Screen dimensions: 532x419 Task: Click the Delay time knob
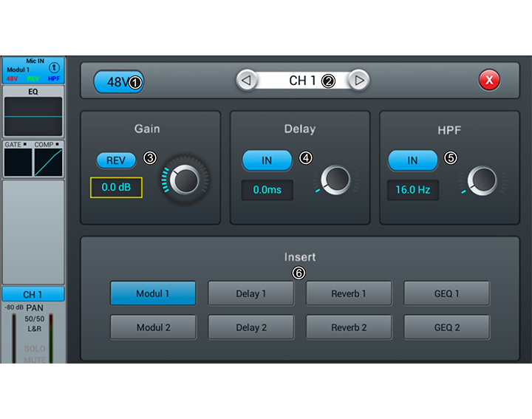336,179
